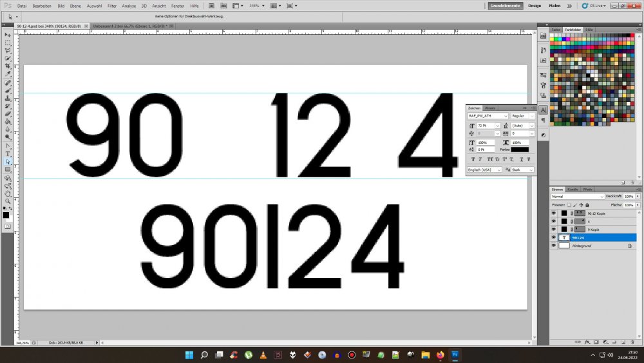The height and width of the screenshot is (363, 644).
Task: Open the language dropdown Englisch (USA)
Action: click(x=485, y=170)
